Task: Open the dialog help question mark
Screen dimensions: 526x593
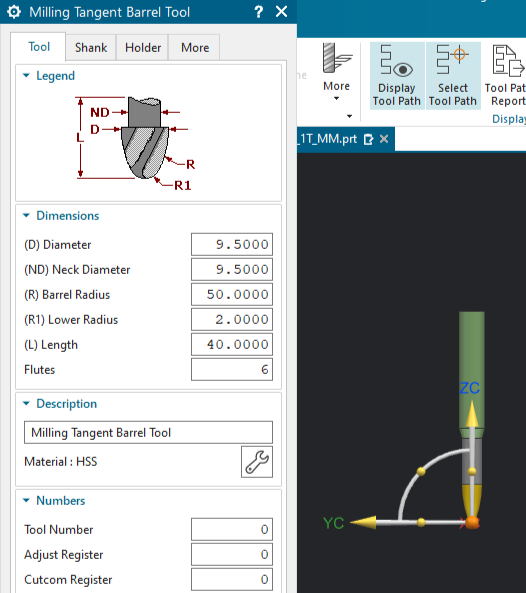Action: 259,12
